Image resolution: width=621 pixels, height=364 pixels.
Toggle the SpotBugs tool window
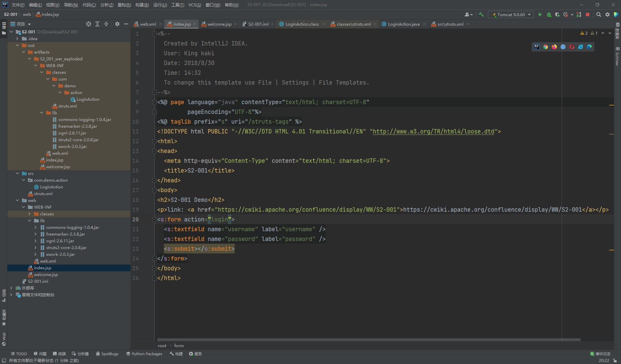coord(107,354)
